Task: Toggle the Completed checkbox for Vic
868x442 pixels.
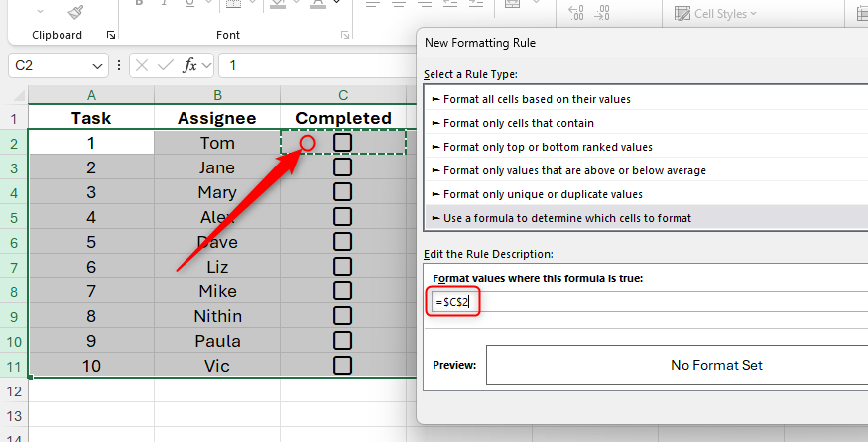Action: click(343, 365)
